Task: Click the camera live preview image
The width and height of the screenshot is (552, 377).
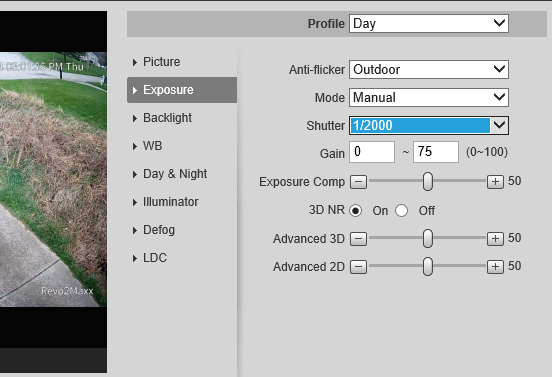Action: tap(53, 180)
